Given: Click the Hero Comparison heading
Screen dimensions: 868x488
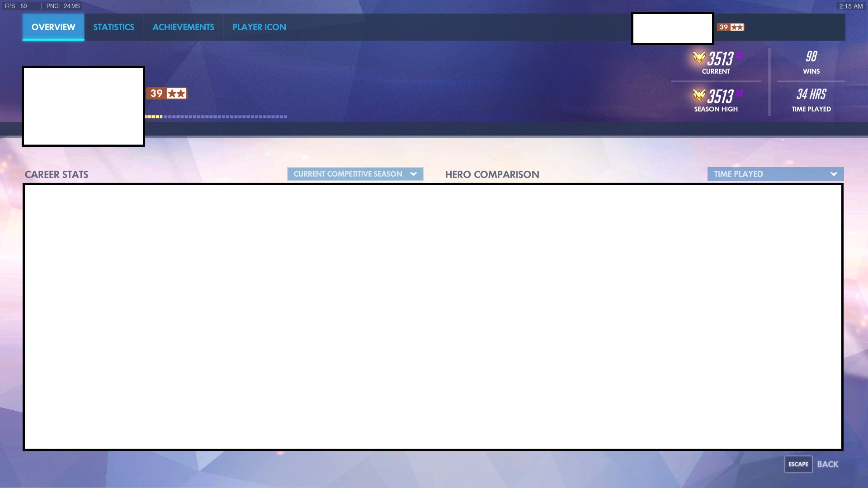Looking at the screenshot, I should [x=492, y=174].
